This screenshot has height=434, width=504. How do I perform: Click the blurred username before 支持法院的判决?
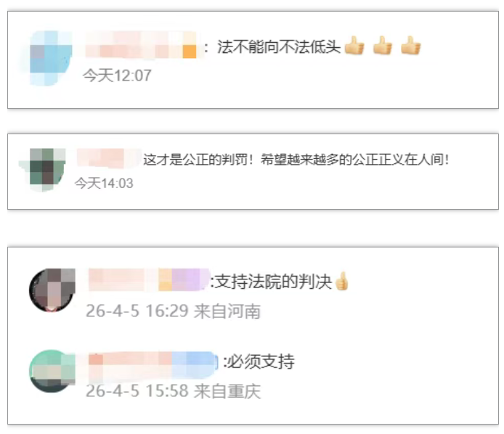point(149,280)
